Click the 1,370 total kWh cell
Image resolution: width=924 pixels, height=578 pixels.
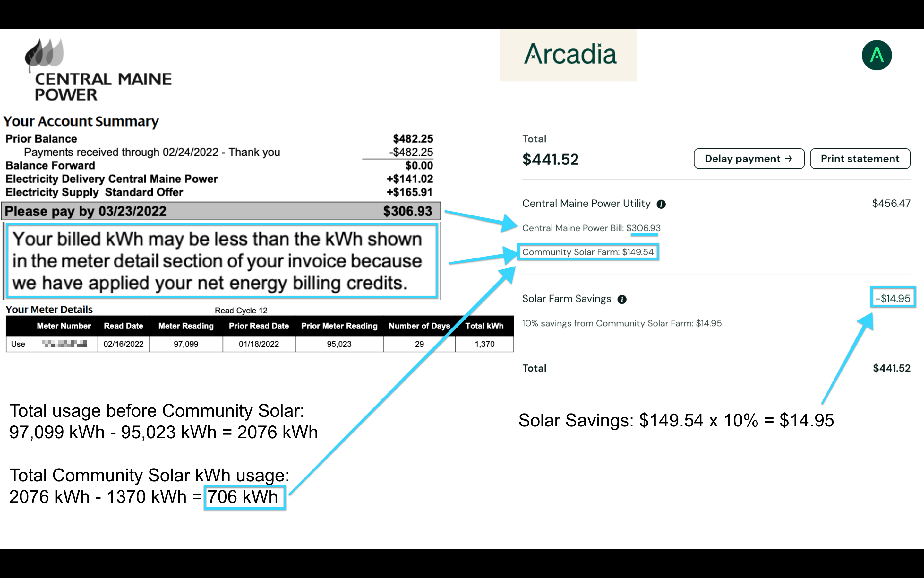tap(484, 344)
